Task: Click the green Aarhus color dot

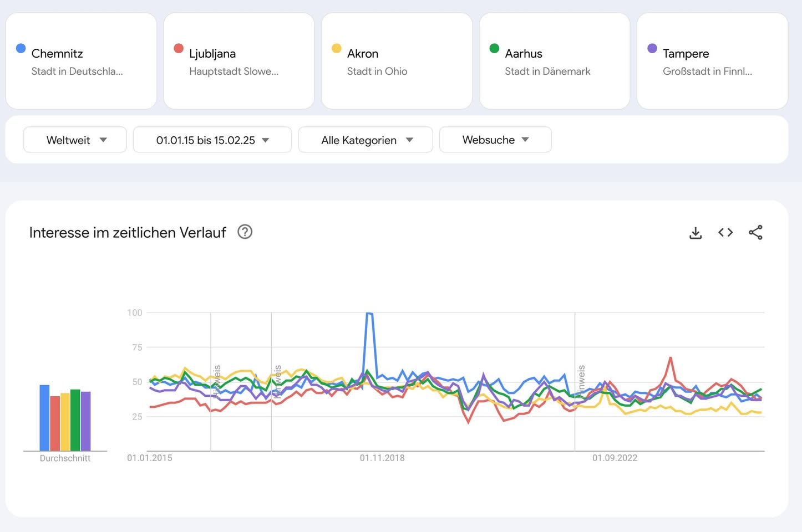Action: click(x=494, y=48)
